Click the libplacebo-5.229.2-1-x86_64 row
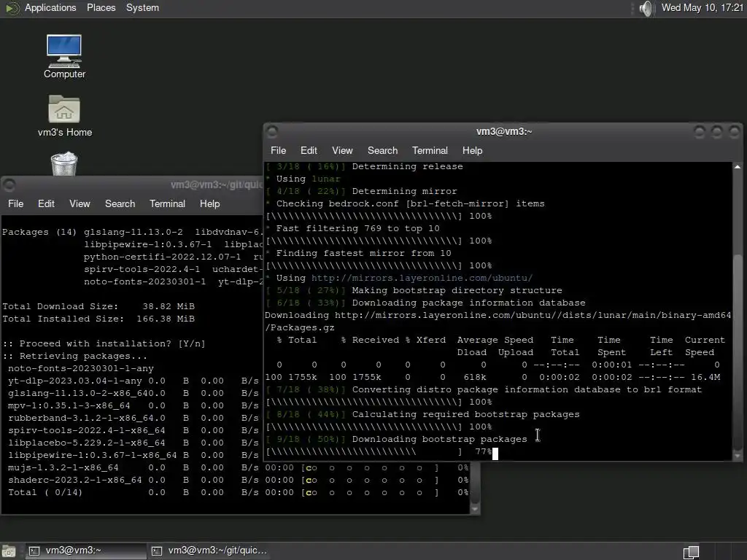Screen dimensions: 747x560 click(133, 443)
